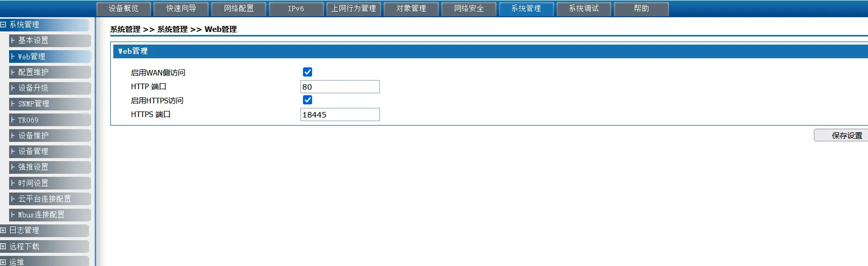Go to the 对象管理 tab
Screen dimensions: 868x266
pos(411,9)
